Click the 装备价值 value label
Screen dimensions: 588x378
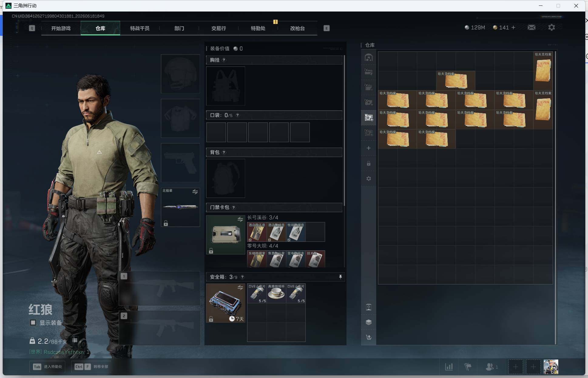[226, 49]
